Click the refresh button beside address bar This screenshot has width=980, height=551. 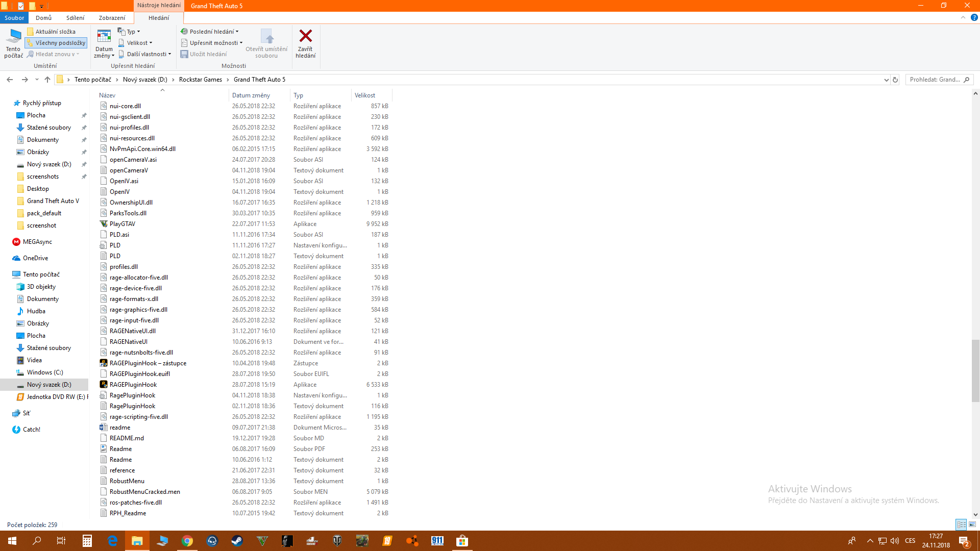[x=895, y=80]
